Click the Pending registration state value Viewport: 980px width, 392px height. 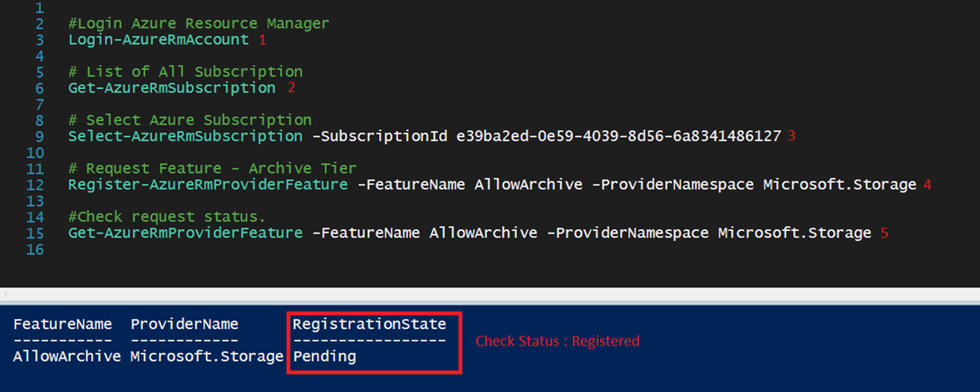[x=324, y=356]
